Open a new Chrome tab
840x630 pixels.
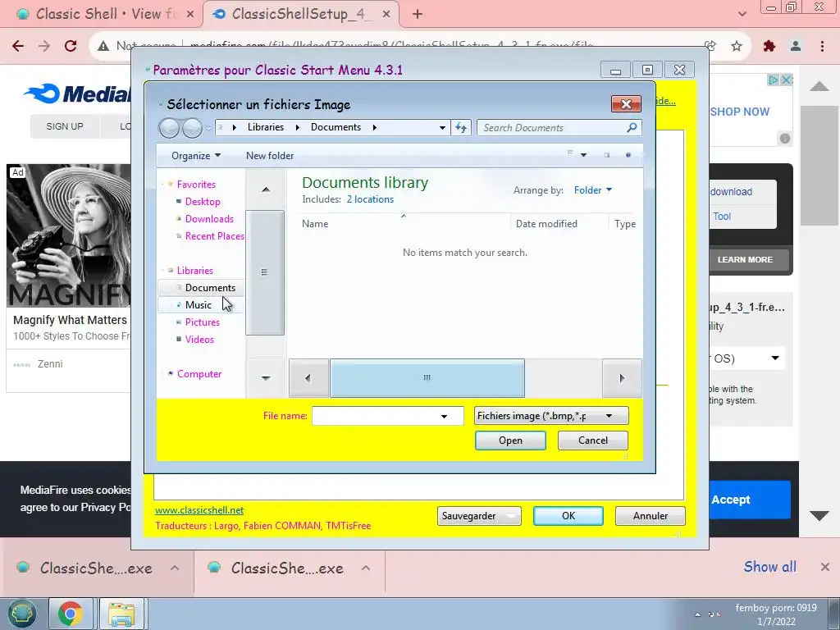pyautogui.click(x=418, y=15)
